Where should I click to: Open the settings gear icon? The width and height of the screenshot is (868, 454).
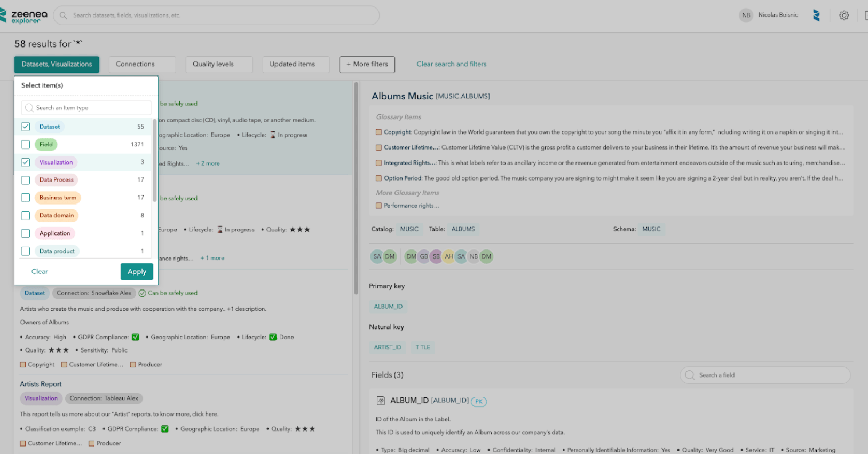click(843, 15)
